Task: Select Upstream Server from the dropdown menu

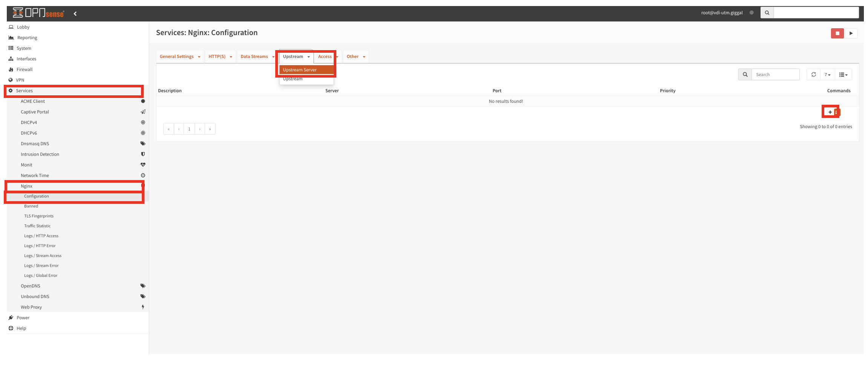Action: [307, 70]
